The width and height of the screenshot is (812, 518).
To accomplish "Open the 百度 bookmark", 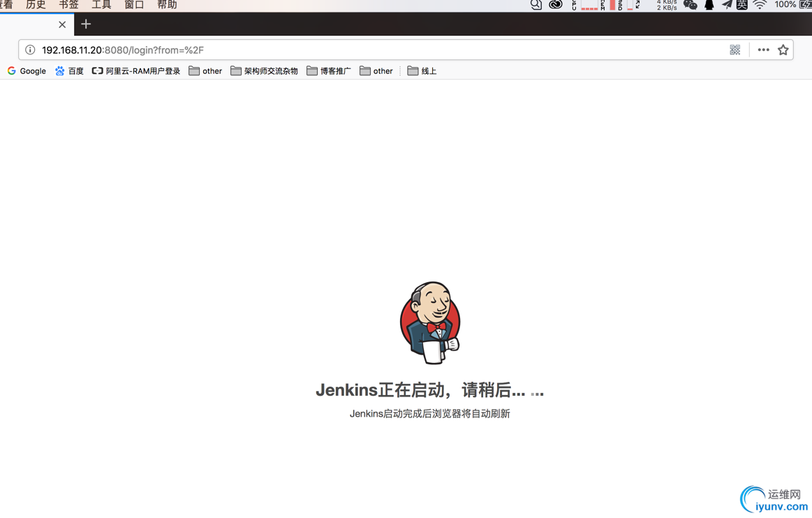I will [69, 71].
